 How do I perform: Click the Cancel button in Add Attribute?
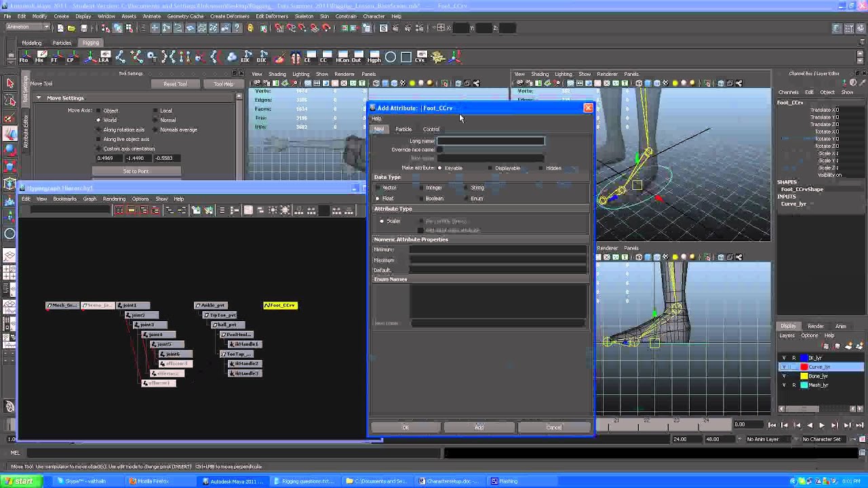(x=553, y=428)
